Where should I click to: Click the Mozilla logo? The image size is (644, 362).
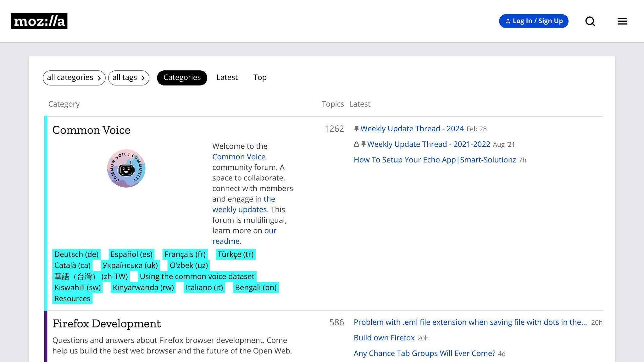pyautogui.click(x=39, y=21)
